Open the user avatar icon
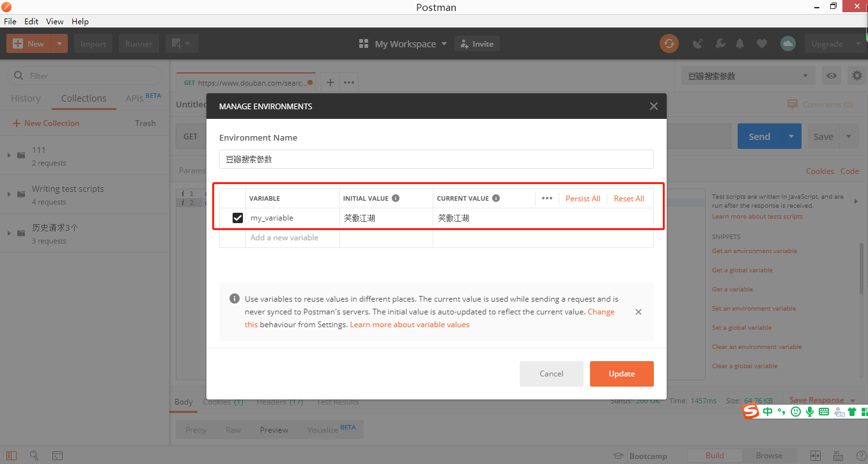The height and width of the screenshot is (464, 868). point(788,43)
